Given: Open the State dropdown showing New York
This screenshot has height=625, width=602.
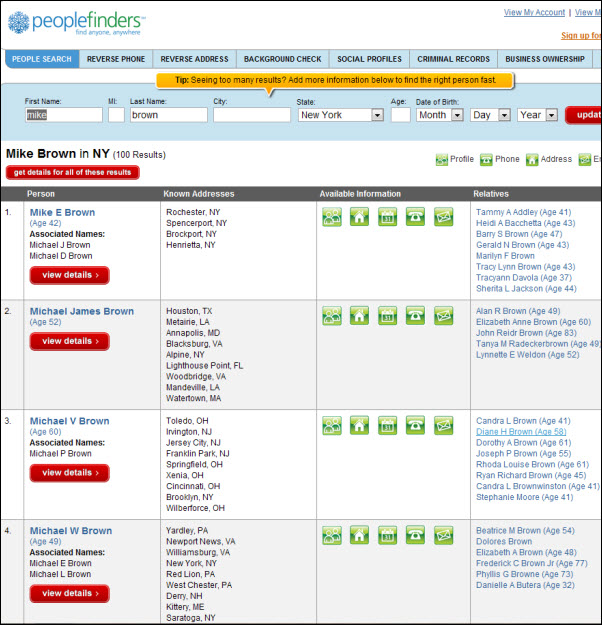Looking at the screenshot, I should tap(341, 115).
